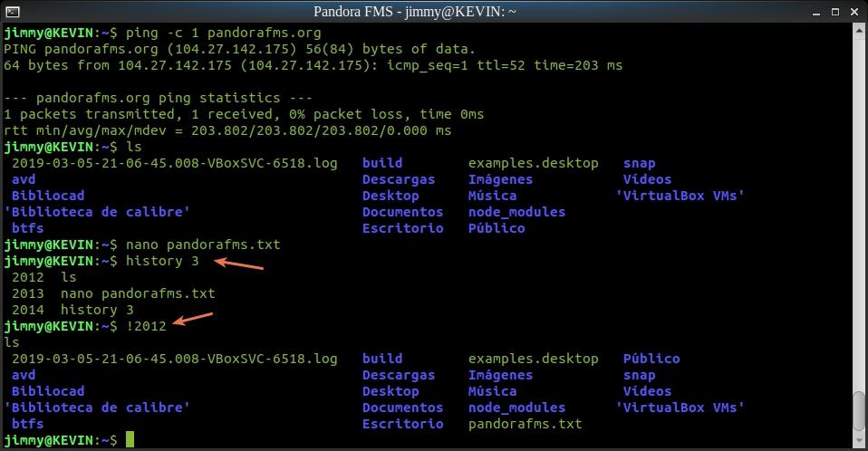The image size is (868, 451).
Task: Click the 'rtt min/avg/max/mdev' line
Action: tap(227, 130)
